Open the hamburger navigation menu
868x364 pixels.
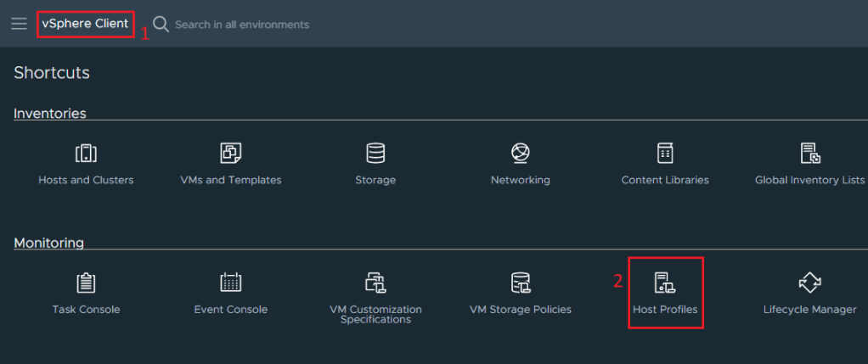tap(19, 24)
